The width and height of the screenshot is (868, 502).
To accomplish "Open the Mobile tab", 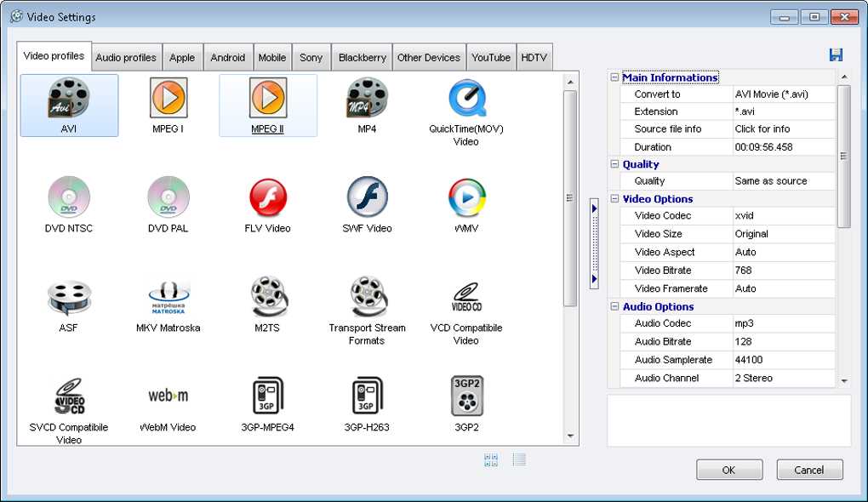I will 272,58.
